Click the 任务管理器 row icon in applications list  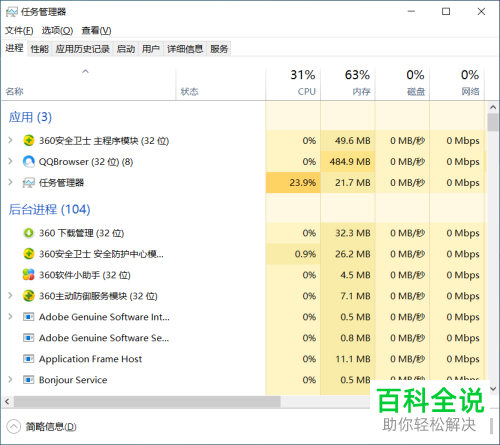[29, 183]
